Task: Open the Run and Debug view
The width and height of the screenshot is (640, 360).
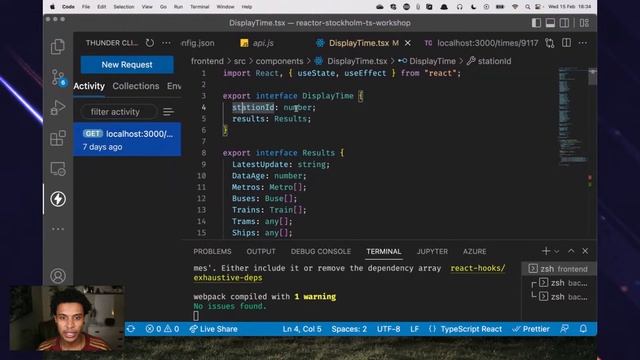Action: pyautogui.click(x=58, y=108)
